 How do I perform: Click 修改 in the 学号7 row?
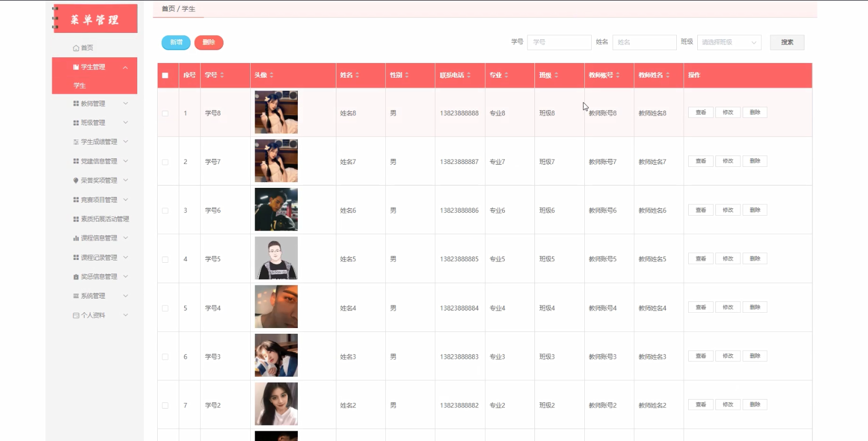tap(728, 161)
